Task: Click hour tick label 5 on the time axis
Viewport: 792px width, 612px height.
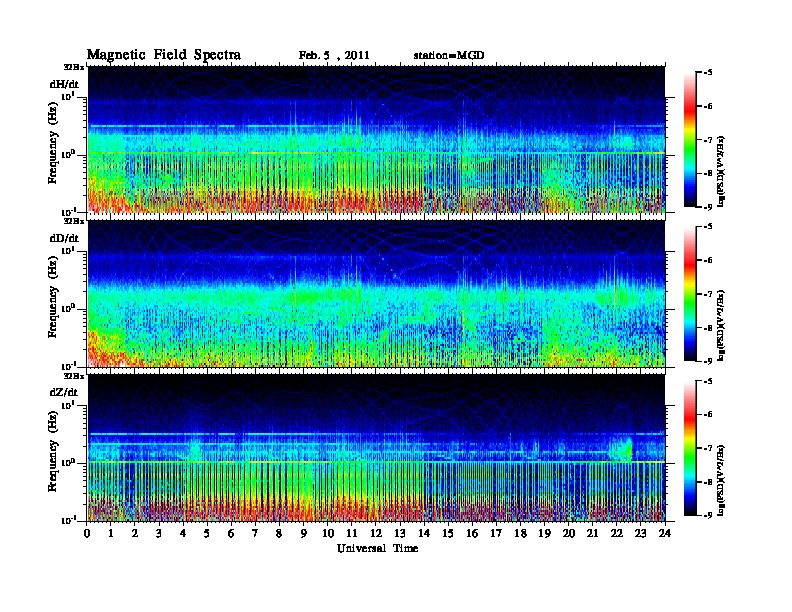Action: [x=207, y=533]
